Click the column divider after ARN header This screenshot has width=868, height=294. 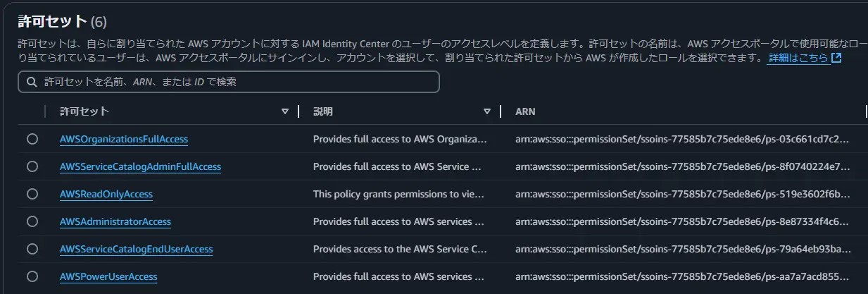(x=866, y=111)
